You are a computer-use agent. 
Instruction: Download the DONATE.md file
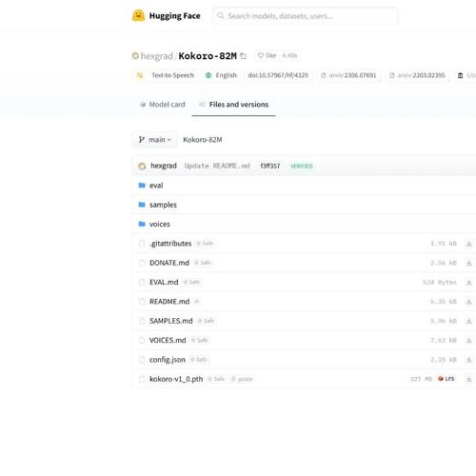coord(468,263)
